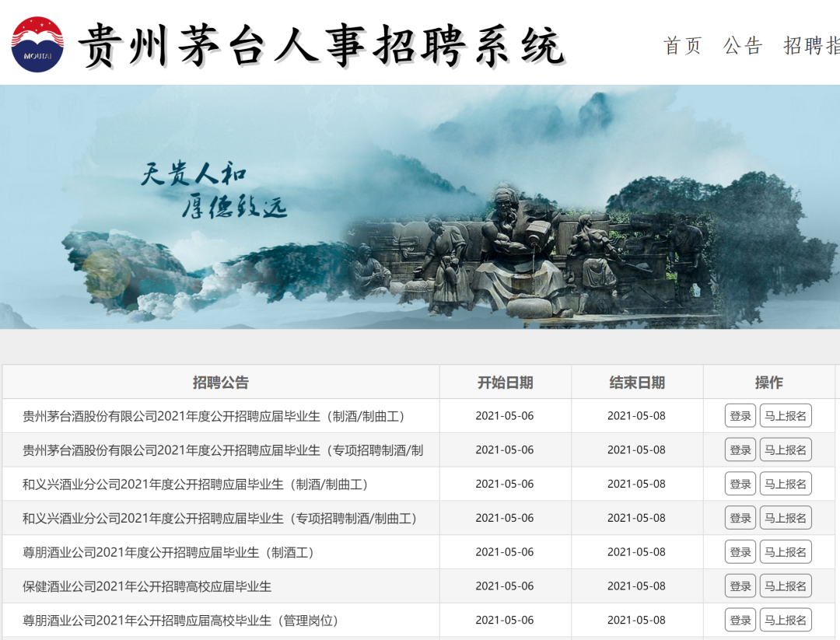Viewport: 840px width, 640px height.
Task: Click 马上报名 in the 贵州茅台 专项招聘制酒 row
Action: [x=786, y=450]
